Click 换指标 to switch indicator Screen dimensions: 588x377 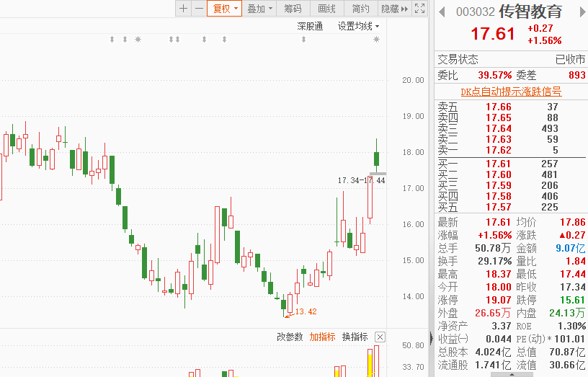tap(355, 337)
